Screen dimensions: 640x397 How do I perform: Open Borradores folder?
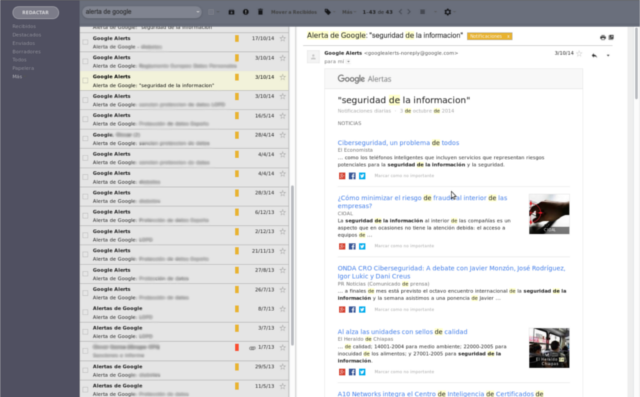click(27, 52)
